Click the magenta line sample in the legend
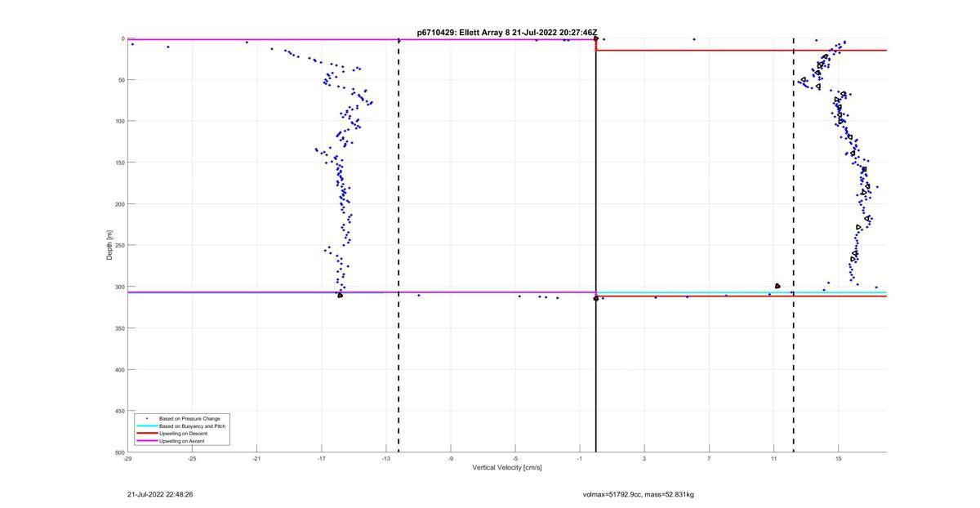Image resolution: width=980 pixels, height=508 pixels. coord(146,441)
